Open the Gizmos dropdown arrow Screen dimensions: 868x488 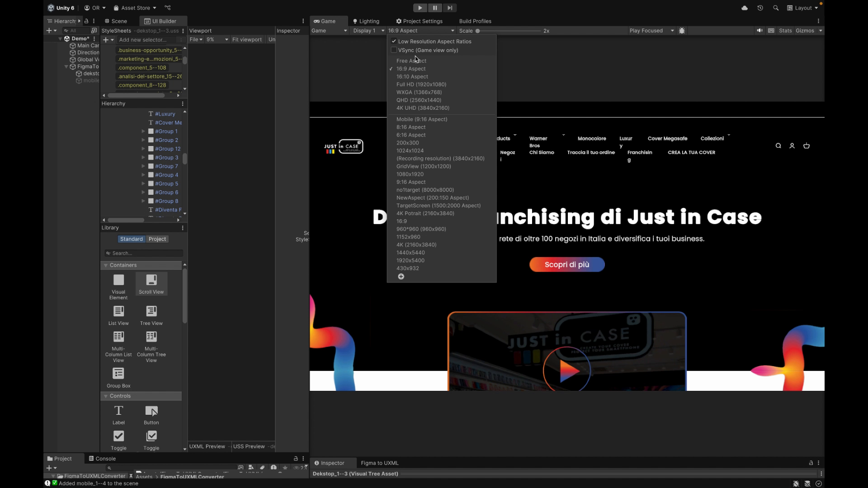click(821, 31)
